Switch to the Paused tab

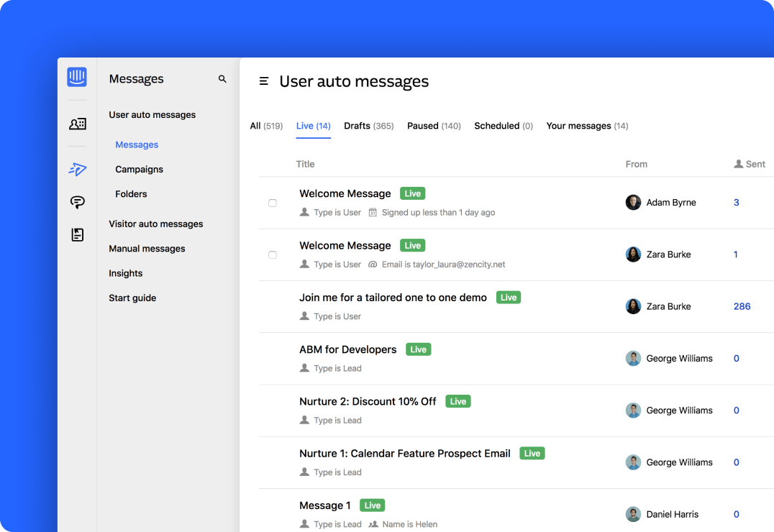434,126
